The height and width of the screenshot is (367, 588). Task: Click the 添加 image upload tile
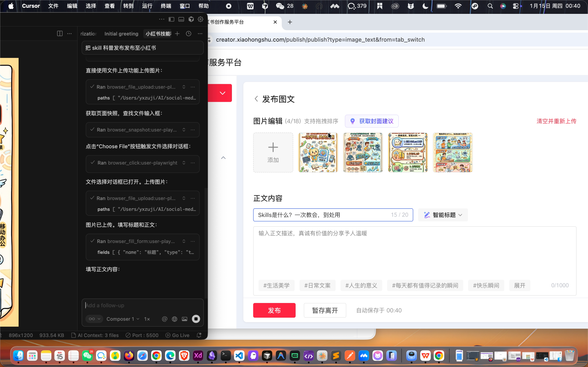(x=273, y=152)
